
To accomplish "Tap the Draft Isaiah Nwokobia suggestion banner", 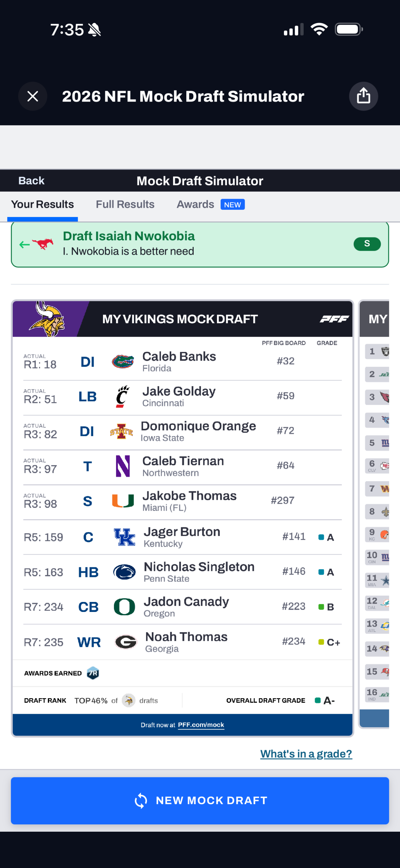I will 200,244.
